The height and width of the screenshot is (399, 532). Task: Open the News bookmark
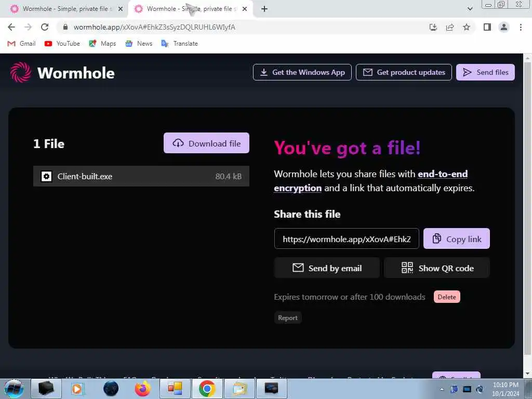pyautogui.click(x=139, y=44)
